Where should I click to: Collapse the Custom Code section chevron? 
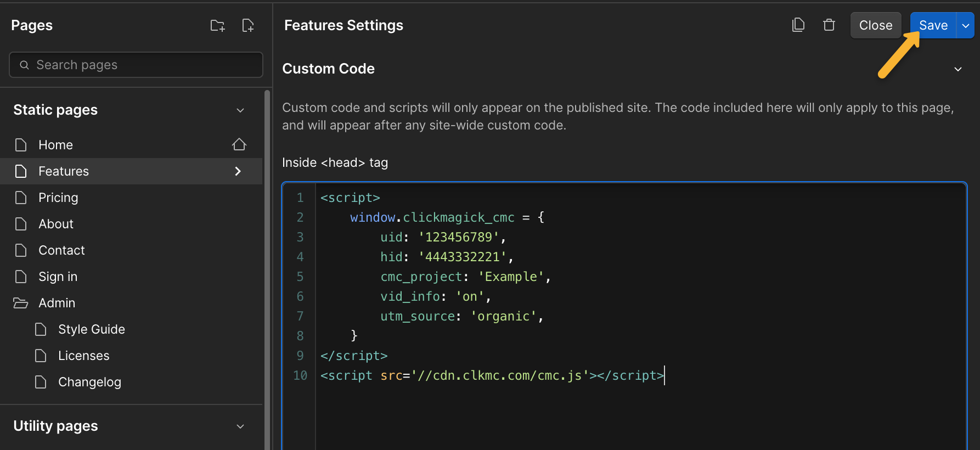958,69
